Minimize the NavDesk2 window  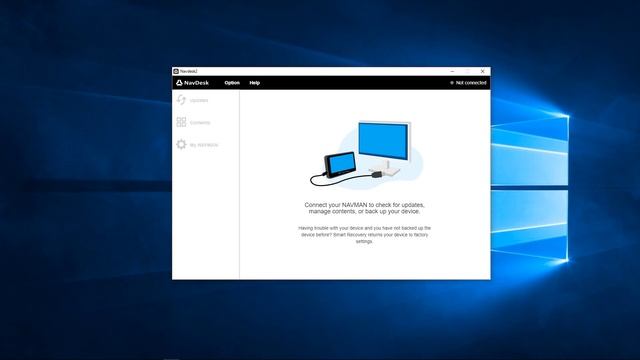coord(452,71)
